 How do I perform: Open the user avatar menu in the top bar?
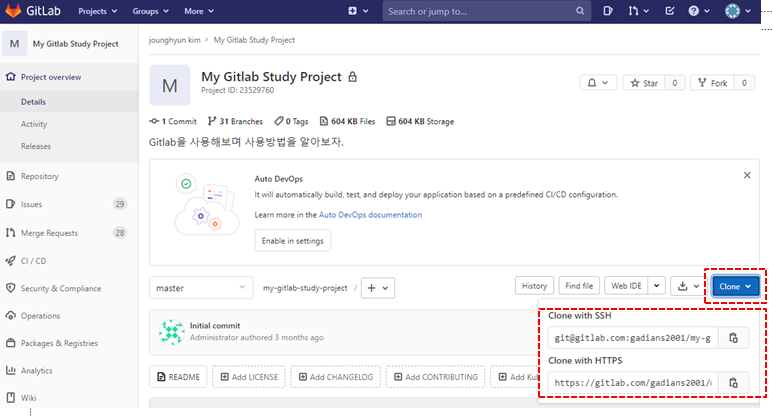point(738,11)
